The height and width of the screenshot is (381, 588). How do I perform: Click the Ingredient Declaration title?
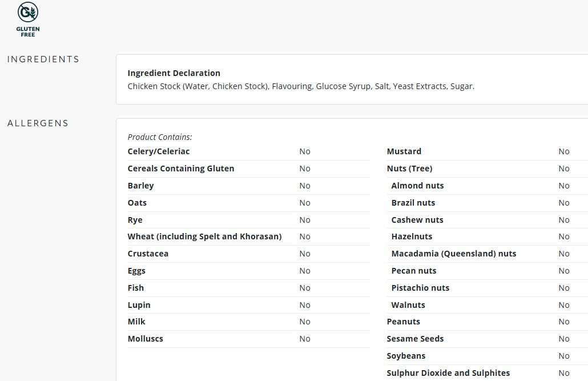tap(174, 73)
